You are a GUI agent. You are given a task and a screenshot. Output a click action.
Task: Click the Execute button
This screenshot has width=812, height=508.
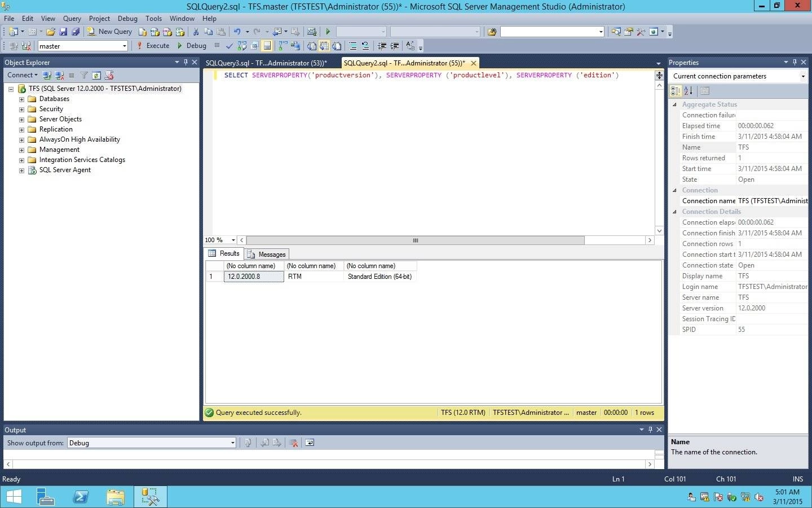(x=153, y=46)
